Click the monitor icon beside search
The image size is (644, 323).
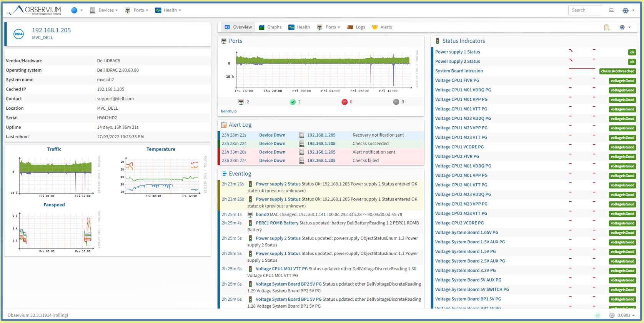pyautogui.click(x=611, y=10)
